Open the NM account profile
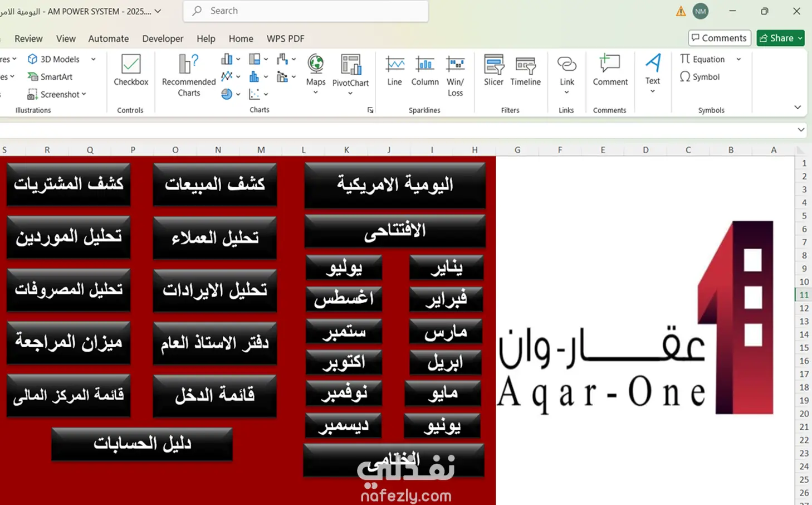The image size is (812, 505). tap(701, 11)
